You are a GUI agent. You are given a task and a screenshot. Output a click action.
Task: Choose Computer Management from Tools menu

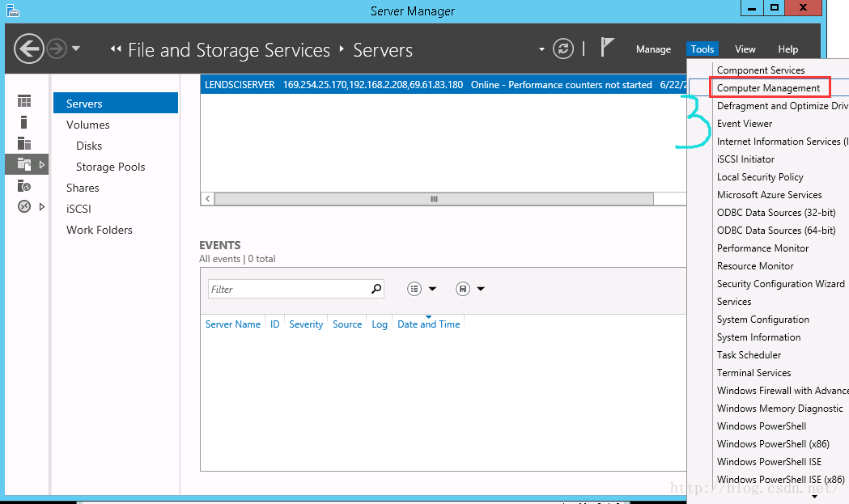[768, 88]
